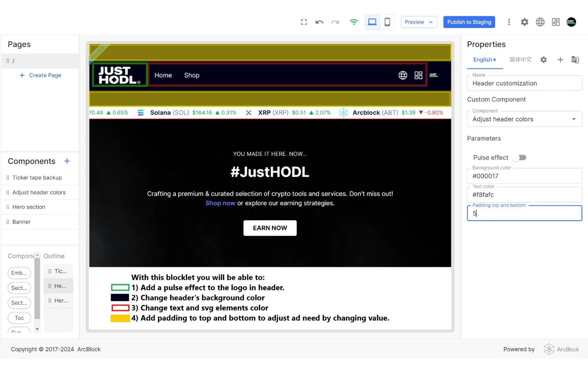
Task: Click drag handle beside Adjust header colors
Action: click(8, 193)
